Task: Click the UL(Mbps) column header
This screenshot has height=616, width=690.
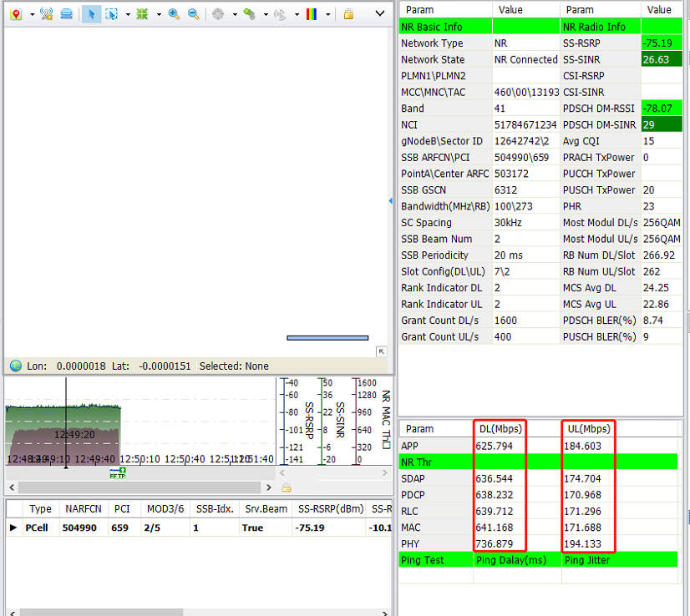Action: pyautogui.click(x=589, y=429)
